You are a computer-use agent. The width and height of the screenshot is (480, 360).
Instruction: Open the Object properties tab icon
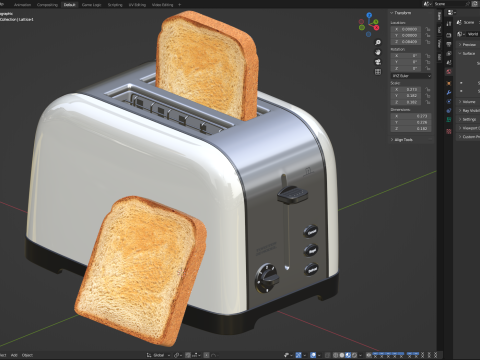[449, 83]
